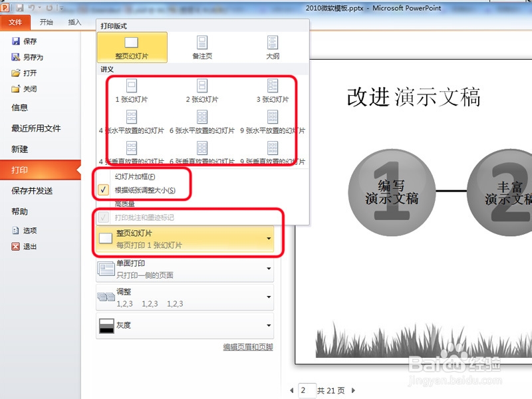Go to next preview page arrow

(x=353, y=390)
